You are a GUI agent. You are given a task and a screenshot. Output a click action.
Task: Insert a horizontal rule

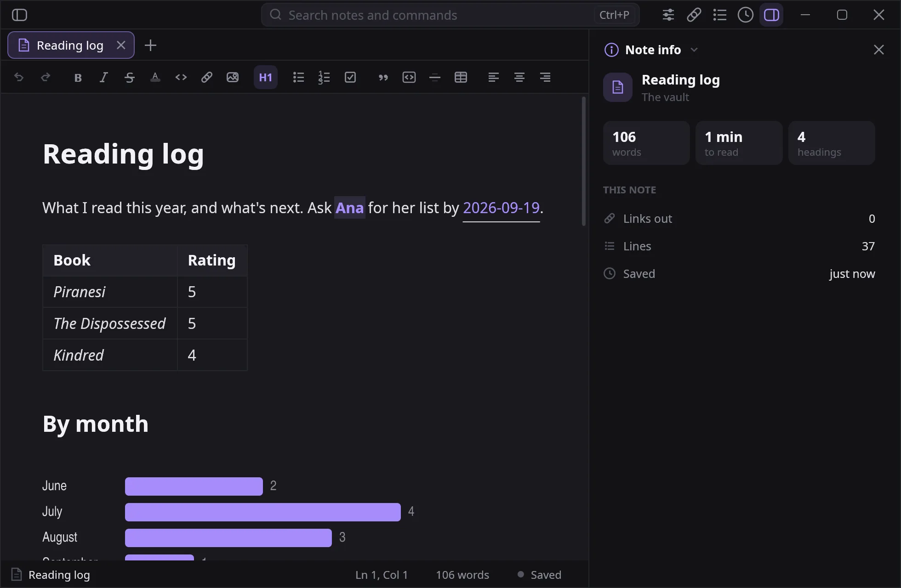coord(435,77)
